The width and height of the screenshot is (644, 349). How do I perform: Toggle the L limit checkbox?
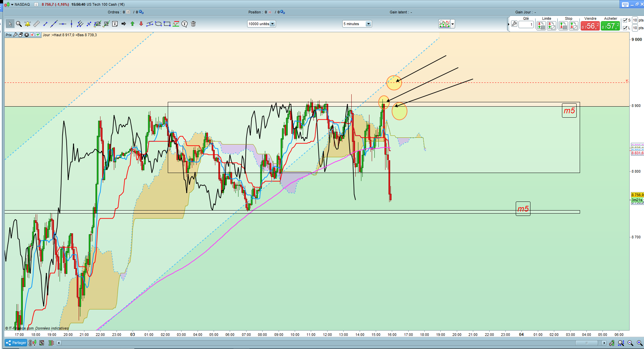tap(625, 28)
